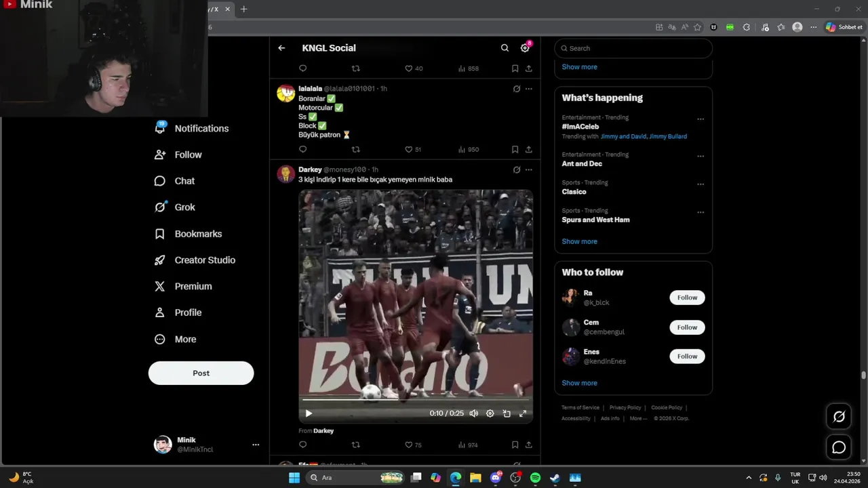Open Terms of Service link
868x488 pixels.
pos(580,407)
